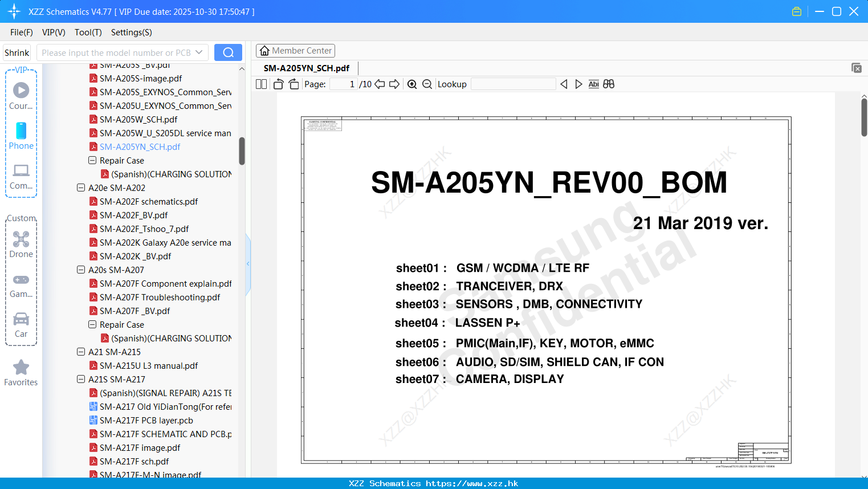Viewport: 868px width, 489px height.
Task: Open SM-A217F sch.pdf
Action: point(134,461)
